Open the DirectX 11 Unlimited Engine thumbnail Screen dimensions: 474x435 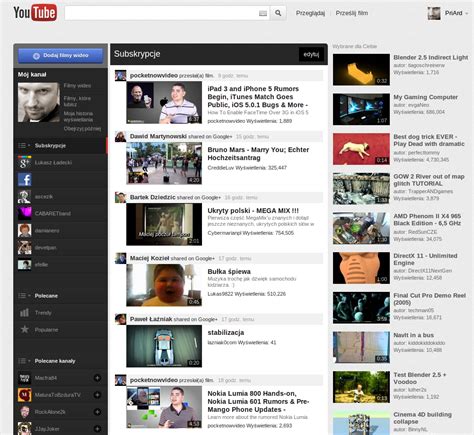click(361, 268)
